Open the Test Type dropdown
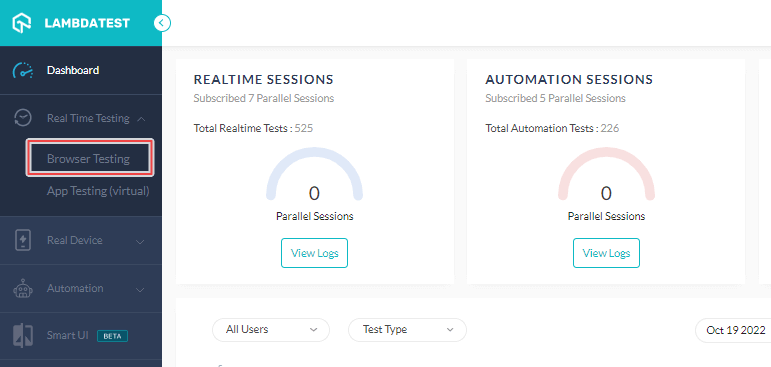This screenshot has height=367, width=771. pyautogui.click(x=407, y=330)
